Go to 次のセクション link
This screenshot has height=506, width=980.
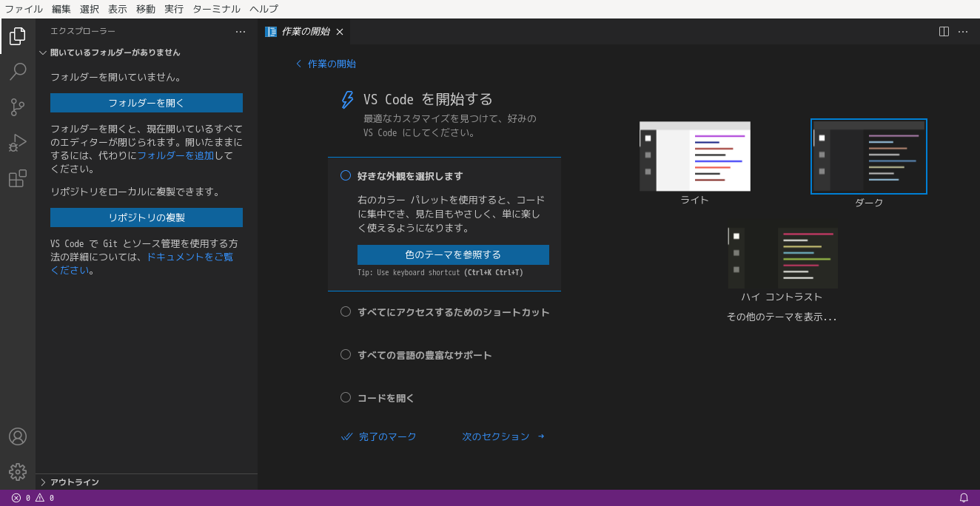point(496,436)
